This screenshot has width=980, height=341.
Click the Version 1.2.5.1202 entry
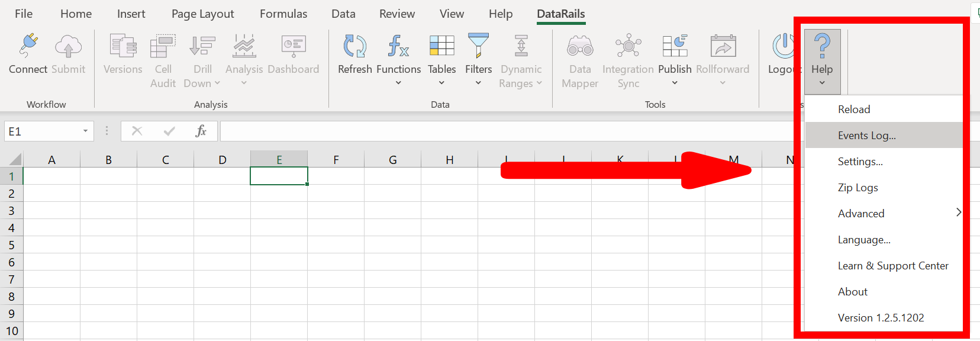click(884, 318)
